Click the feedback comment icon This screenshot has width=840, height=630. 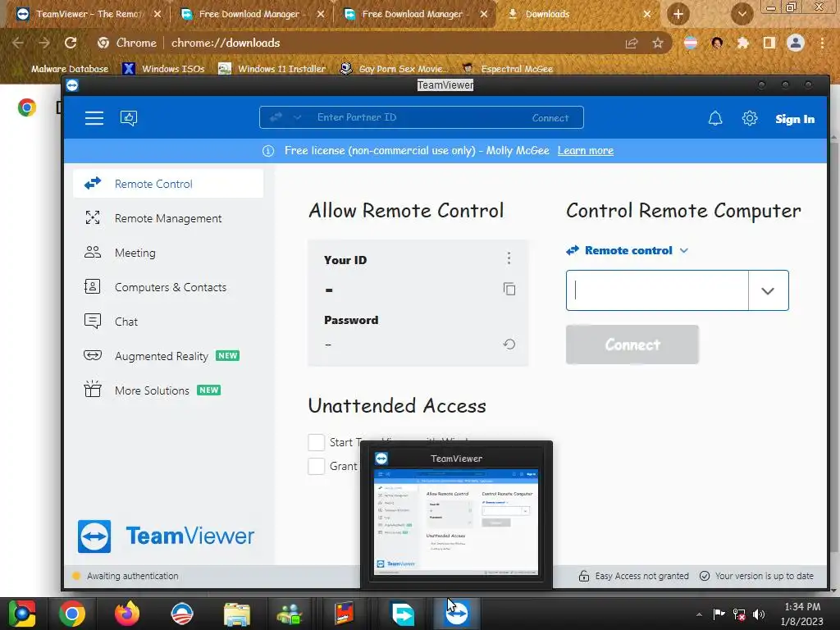coord(129,118)
